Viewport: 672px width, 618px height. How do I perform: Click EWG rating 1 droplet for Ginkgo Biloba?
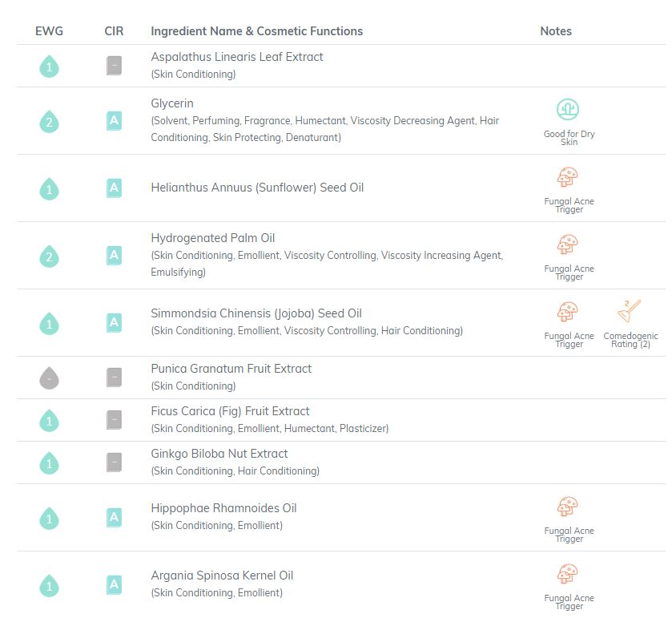pyautogui.click(x=50, y=463)
